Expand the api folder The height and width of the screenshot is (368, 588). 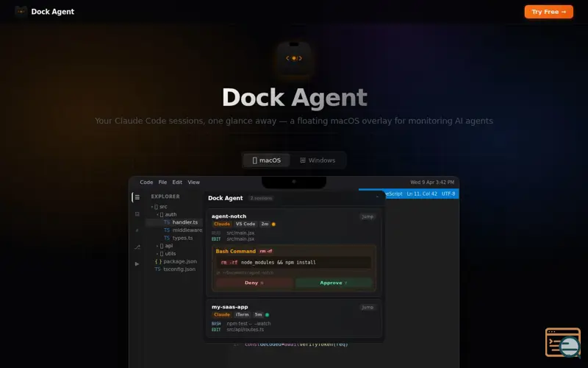(x=165, y=246)
